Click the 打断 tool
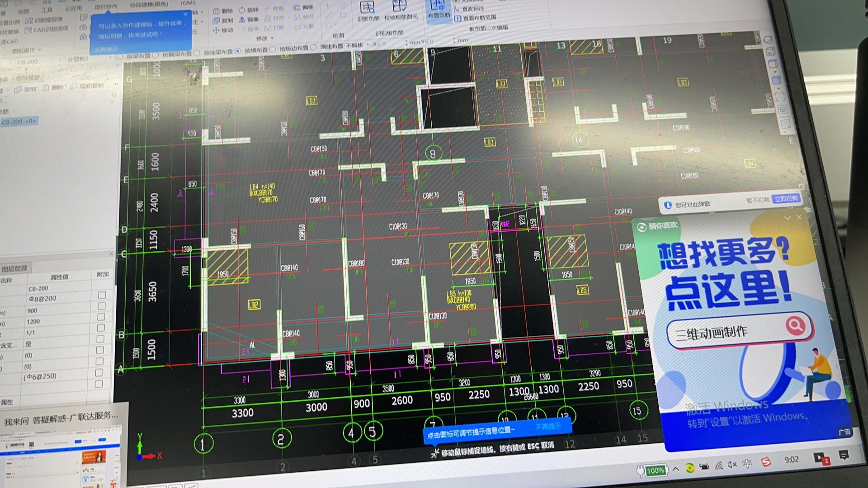This screenshot has height=488, width=868. click(x=274, y=28)
